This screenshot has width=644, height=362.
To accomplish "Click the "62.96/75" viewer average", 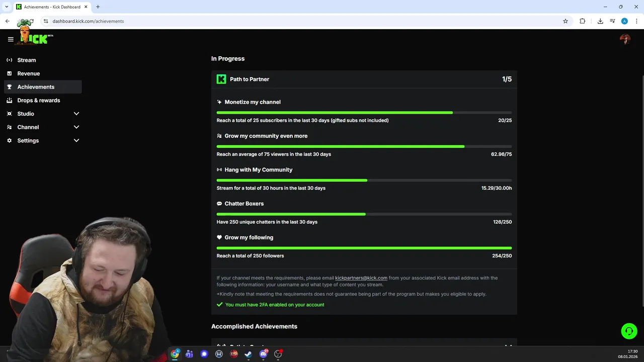I will point(502,154).
